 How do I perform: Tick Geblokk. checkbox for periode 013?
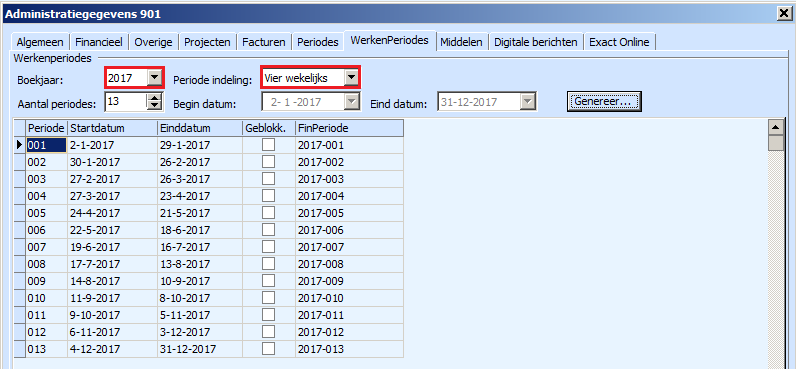click(x=269, y=349)
